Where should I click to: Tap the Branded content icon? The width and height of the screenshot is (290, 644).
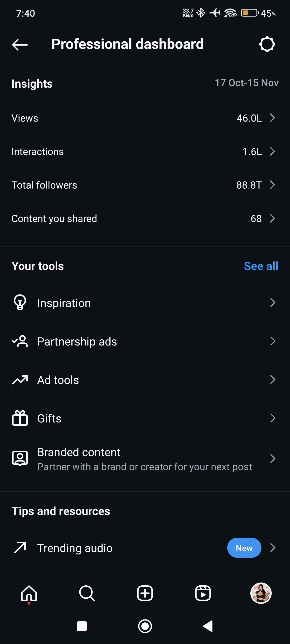coord(20,458)
